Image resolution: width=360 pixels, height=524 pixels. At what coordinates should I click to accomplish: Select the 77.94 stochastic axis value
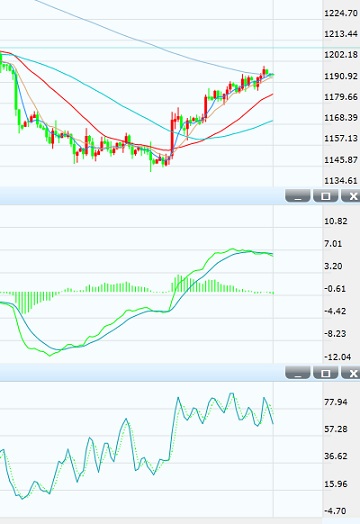click(x=336, y=402)
